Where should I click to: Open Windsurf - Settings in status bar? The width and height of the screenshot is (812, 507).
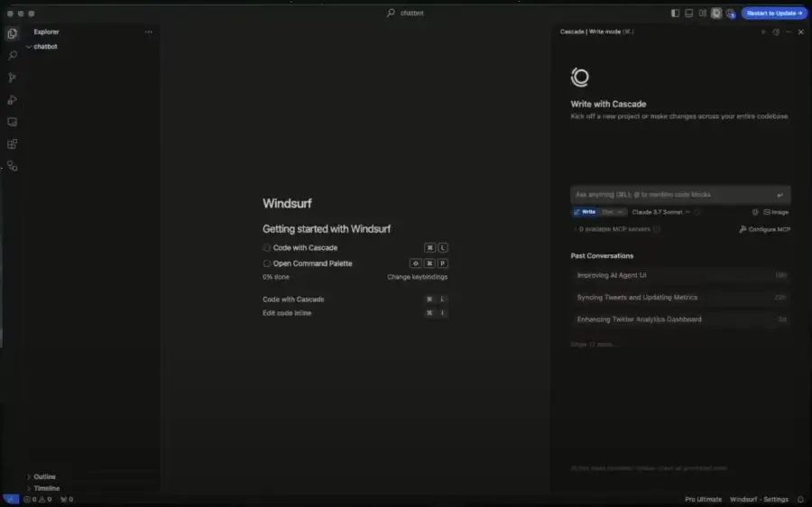pos(759,500)
